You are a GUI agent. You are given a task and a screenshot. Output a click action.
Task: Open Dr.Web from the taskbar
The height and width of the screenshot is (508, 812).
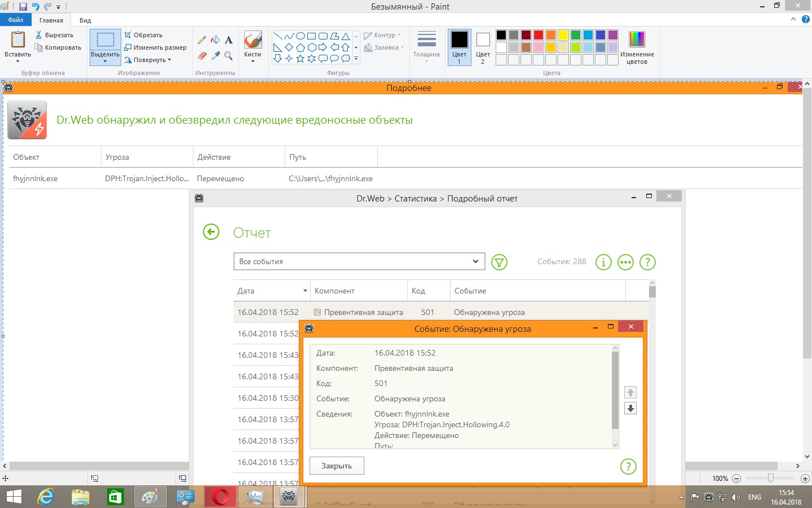tap(289, 497)
